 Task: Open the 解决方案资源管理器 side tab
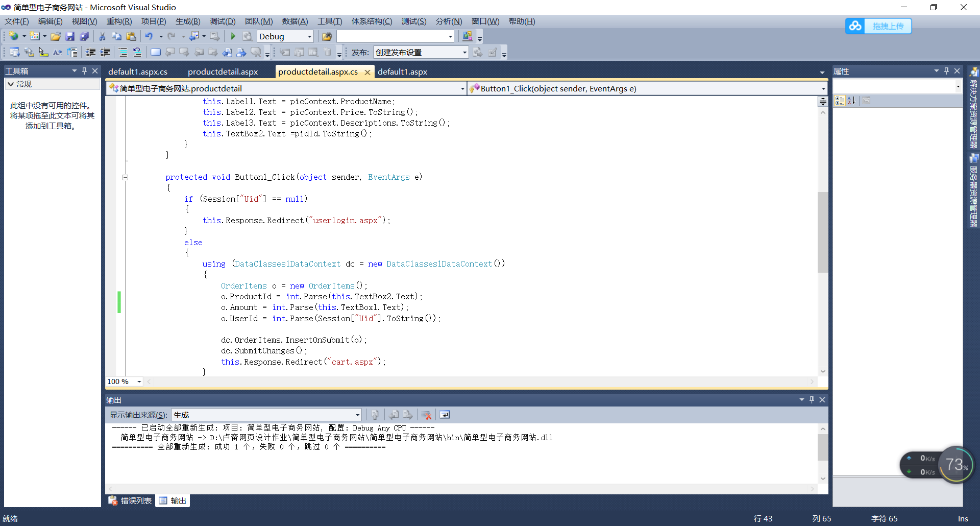pyautogui.click(x=974, y=107)
